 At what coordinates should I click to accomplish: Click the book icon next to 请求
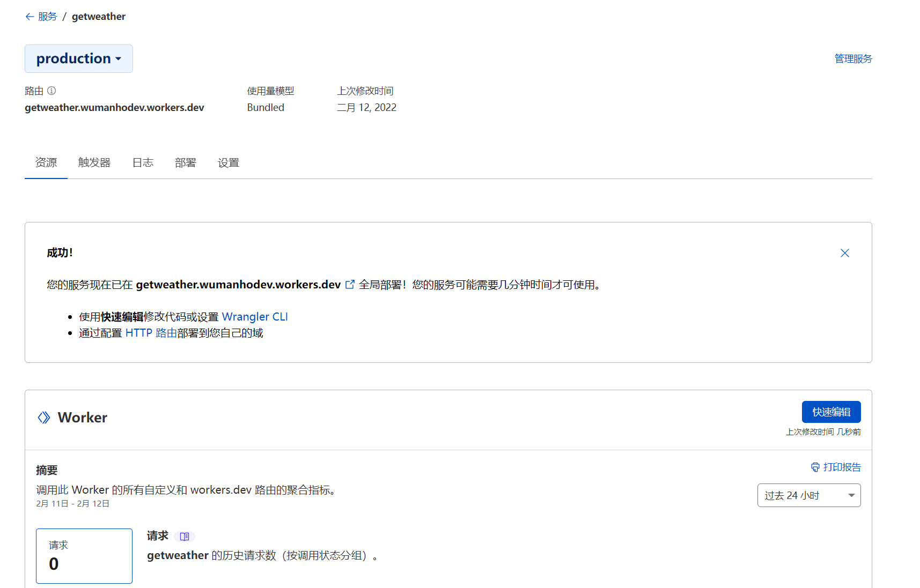185,536
